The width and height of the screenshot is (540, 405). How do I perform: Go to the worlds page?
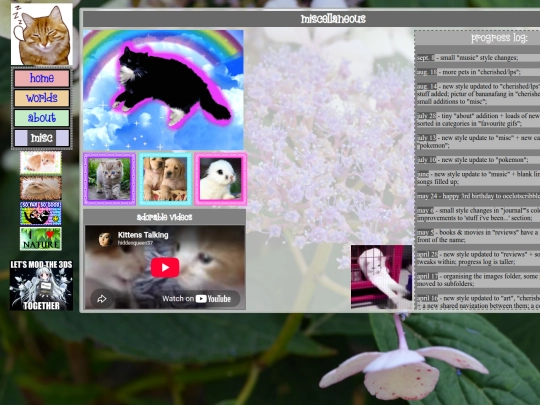[x=42, y=98]
